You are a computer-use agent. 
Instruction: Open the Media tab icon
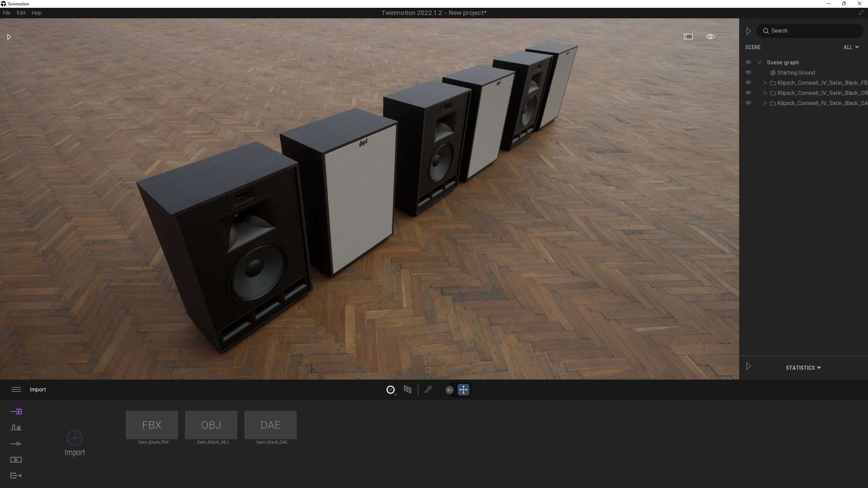coord(16,460)
